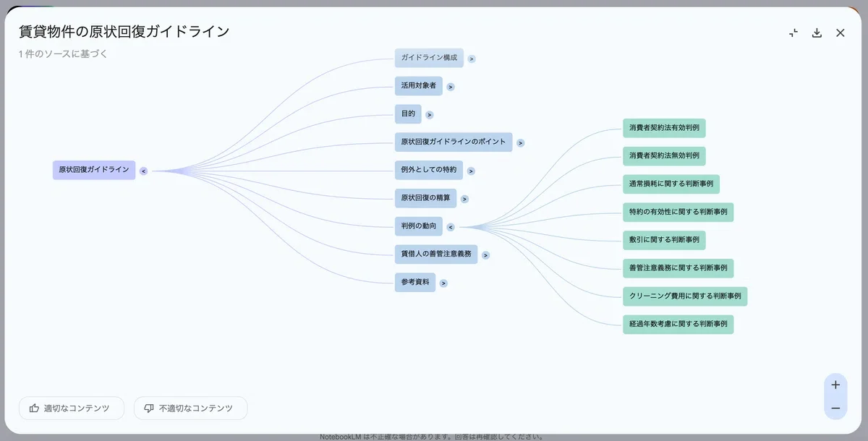The width and height of the screenshot is (868, 441).
Task: Select the 敷引に関する判断事例 node
Action: [664, 240]
